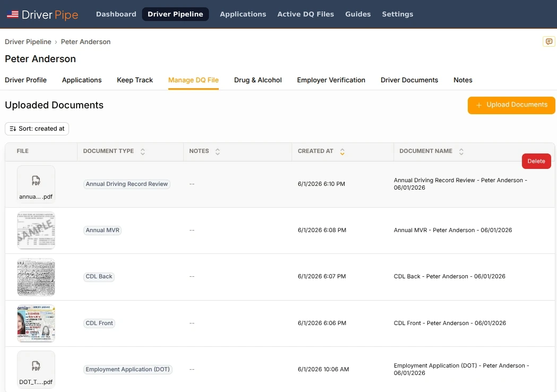Click the 6/1/2026 6:06 PM timestamp
557x392 pixels.
(x=322, y=323)
